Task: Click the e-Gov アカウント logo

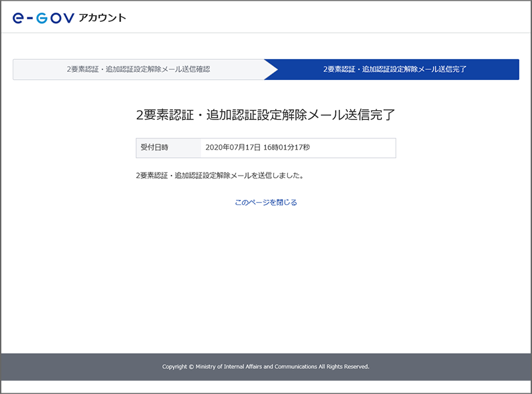Action: tap(69, 18)
